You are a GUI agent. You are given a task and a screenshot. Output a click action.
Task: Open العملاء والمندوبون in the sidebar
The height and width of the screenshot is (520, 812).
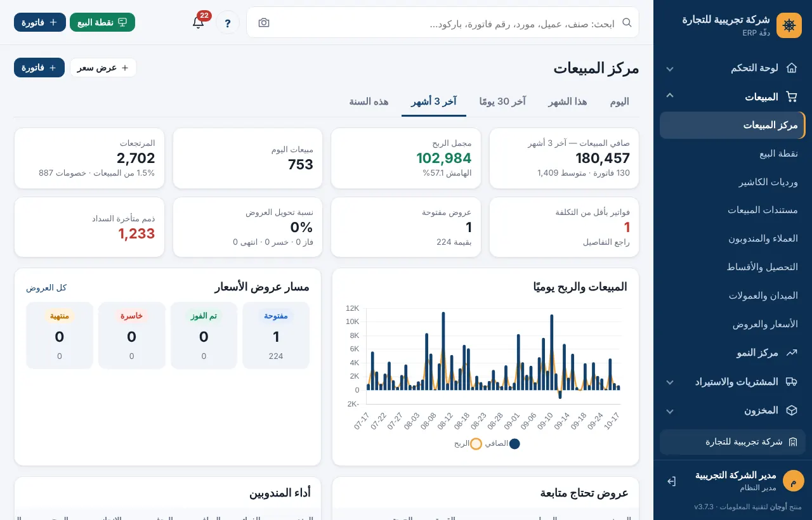[x=733, y=238]
